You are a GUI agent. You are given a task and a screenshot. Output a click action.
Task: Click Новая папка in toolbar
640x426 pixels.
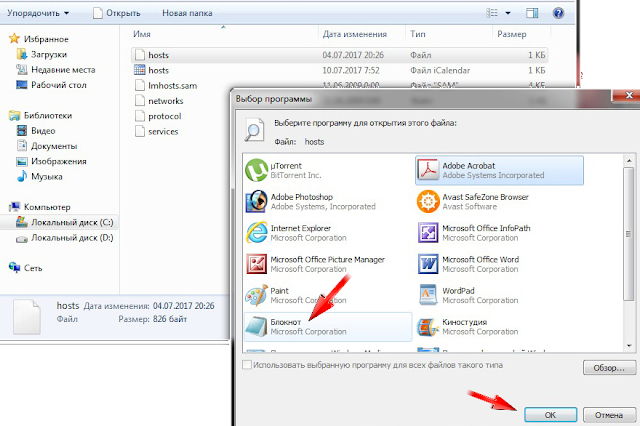(x=187, y=13)
